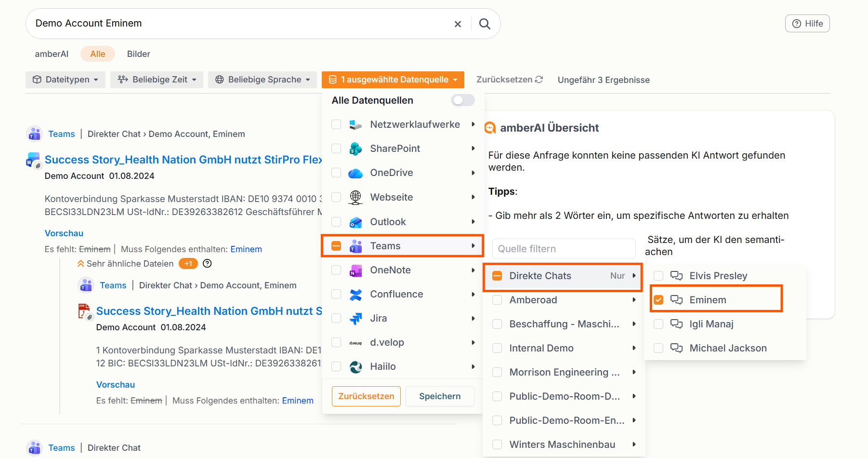Click the refresh icon next to Zurücksetzen filter
Screen dimensions: 868x458
[539, 80]
